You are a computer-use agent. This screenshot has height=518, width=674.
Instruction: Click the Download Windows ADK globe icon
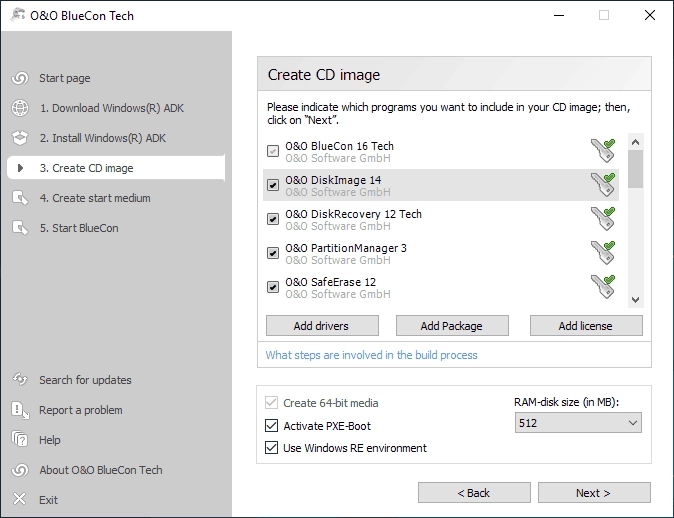(x=20, y=108)
